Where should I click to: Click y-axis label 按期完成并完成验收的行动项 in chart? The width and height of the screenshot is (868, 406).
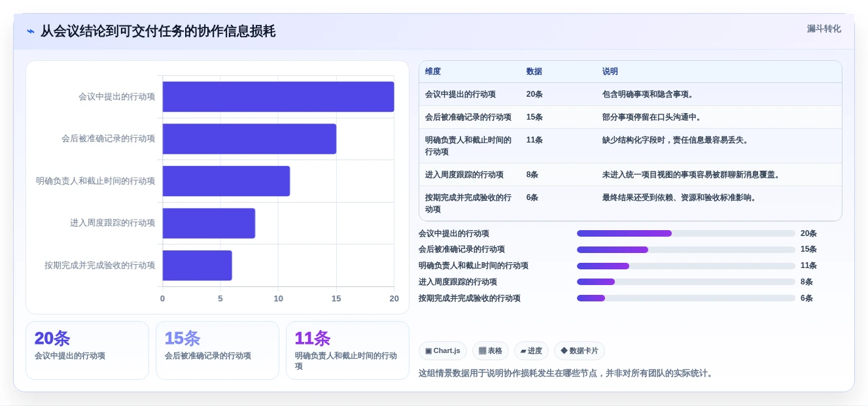coord(99,265)
